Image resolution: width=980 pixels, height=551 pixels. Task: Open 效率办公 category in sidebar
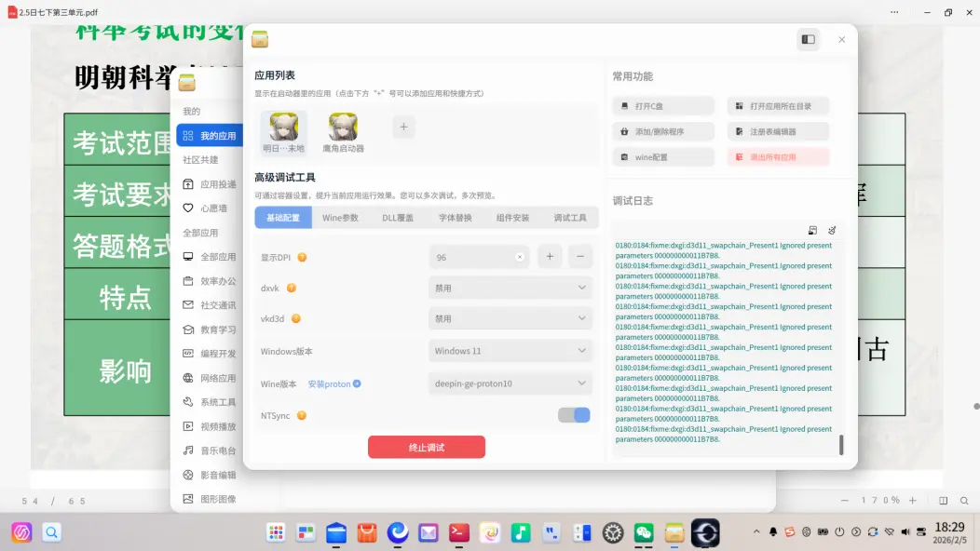pyautogui.click(x=210, y=281)
